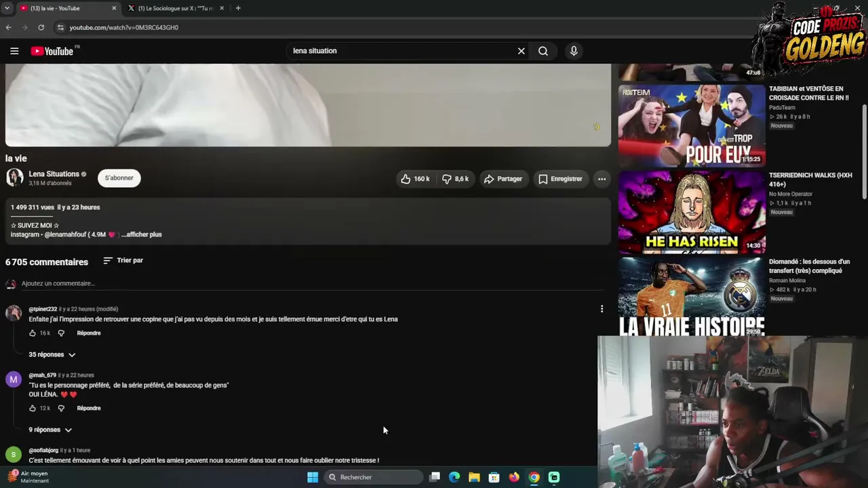Play the HE HAS RISEN video thumbnail
The height and width of the screenshot is (488, 868).
click(692, 211)
